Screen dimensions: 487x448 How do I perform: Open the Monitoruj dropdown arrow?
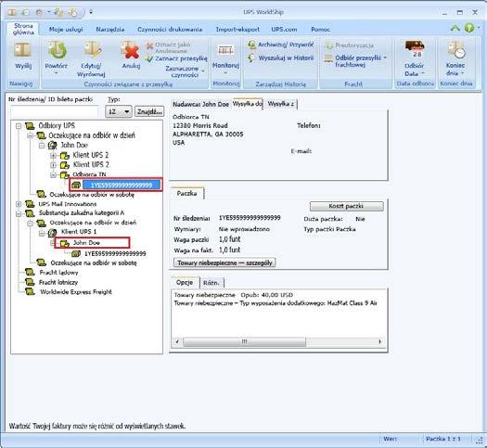pyautogui.click(x=225, y=73)
